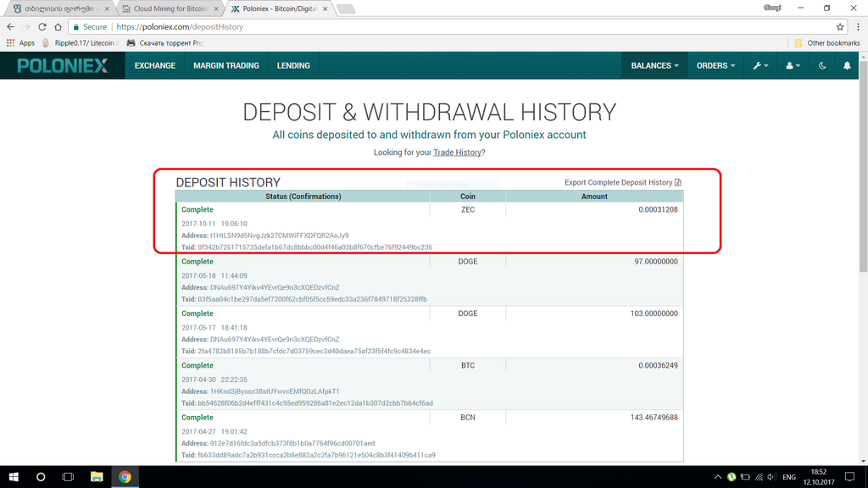868x488 pixels.
Task: Click the green tray application icon
Action: [732, 477]
